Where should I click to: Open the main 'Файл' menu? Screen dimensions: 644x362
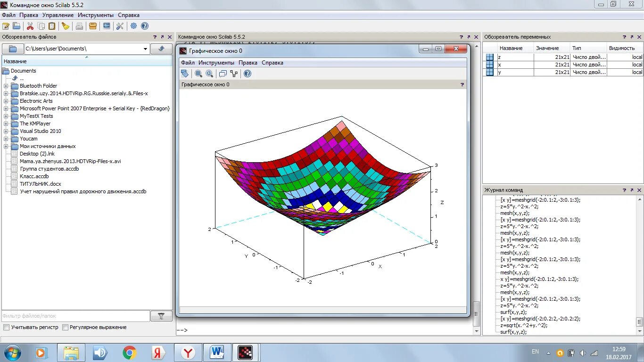click(8, 15)
